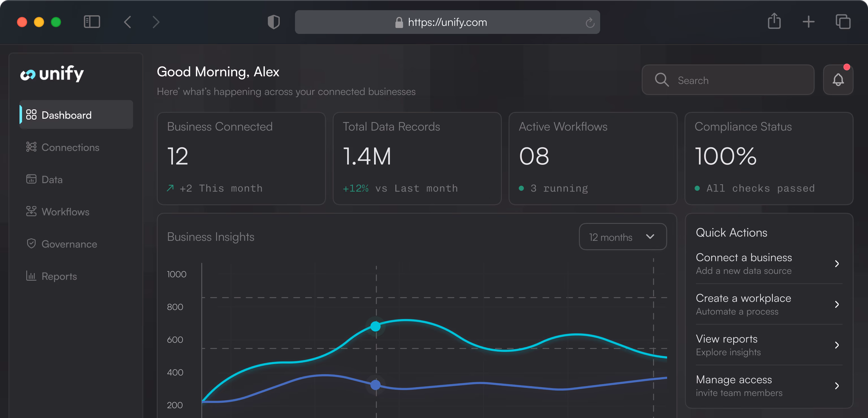Show the tab overview icon

pyautogui.click(x=843, y=22)
